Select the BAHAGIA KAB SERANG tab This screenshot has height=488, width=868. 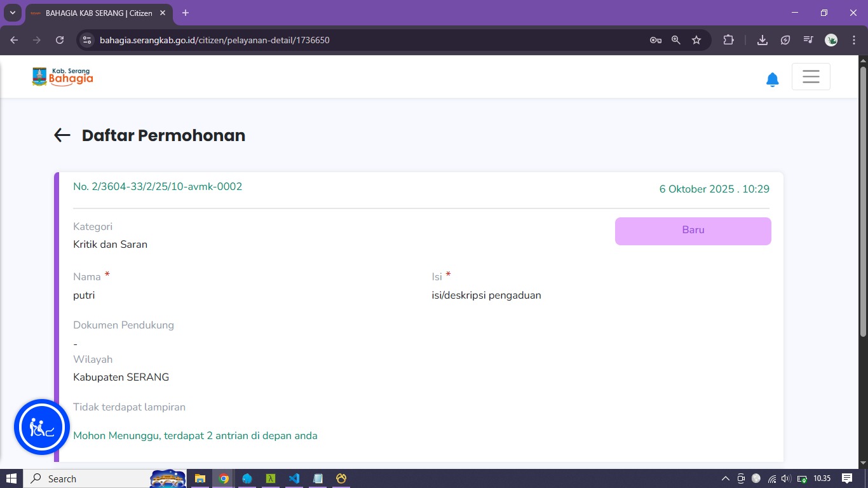(x=95, y=13)
